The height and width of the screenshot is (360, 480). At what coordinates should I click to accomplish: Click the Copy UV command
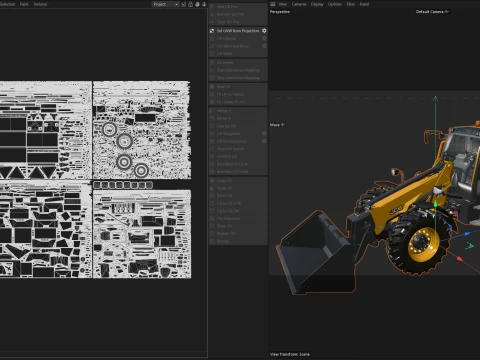coord(238,181)
